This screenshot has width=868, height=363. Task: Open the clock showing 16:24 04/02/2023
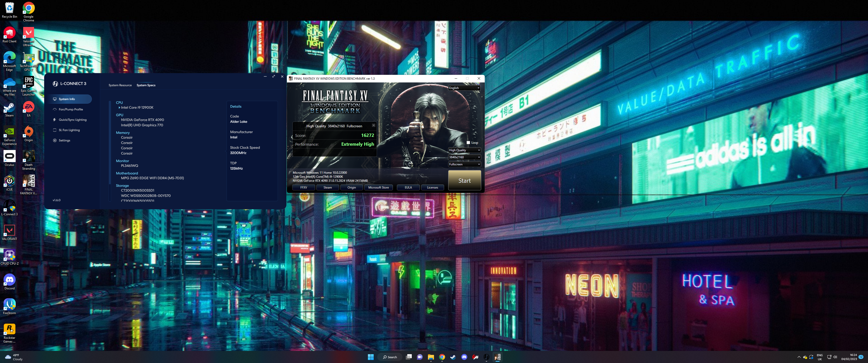(849, 357)
